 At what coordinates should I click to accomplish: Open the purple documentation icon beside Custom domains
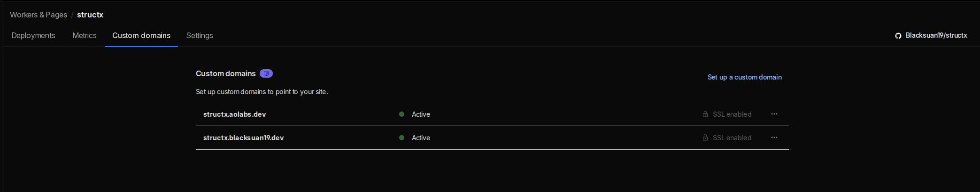pyautogui.click(x=266, y=73)
